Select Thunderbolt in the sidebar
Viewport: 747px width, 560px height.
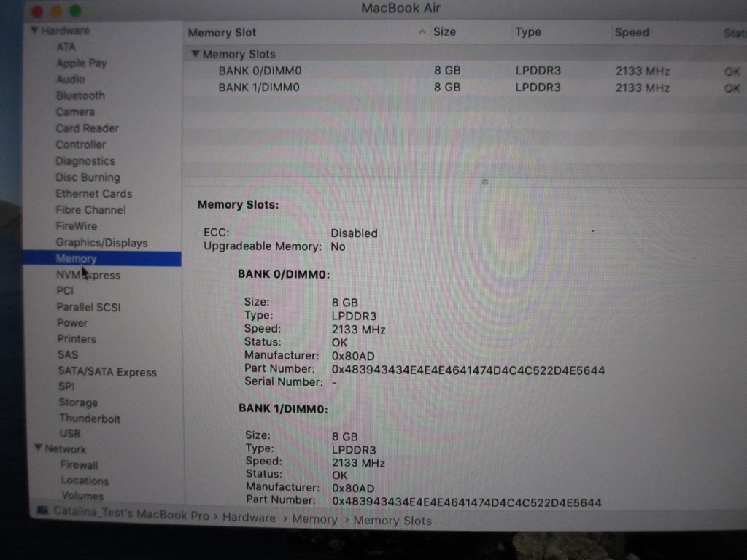coord(90,418)
